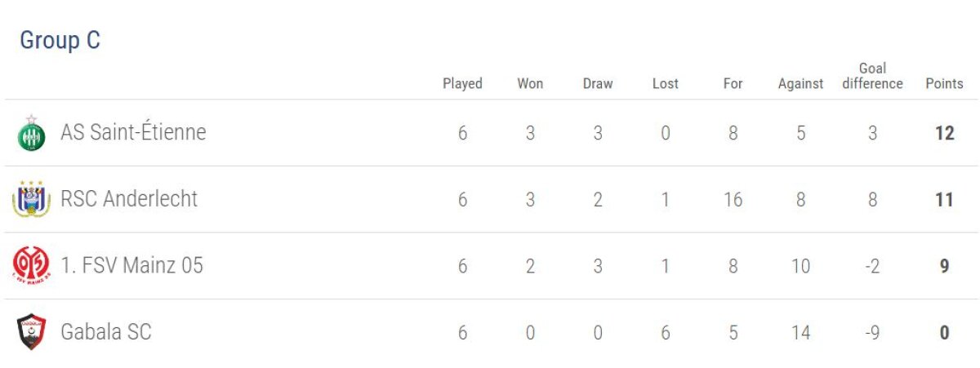The height and width of the screenshot is (368, 980).
Task: Open the AS Saint-Étienne team link
Action: [x=133, y=132]
